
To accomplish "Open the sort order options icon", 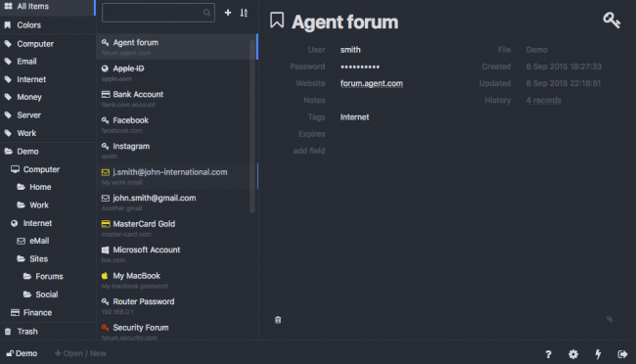I will (244, 13).
